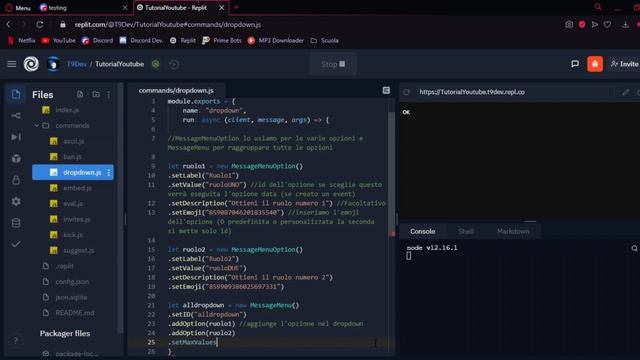This screenshot has height=360, width=640.
Task: Click the code editor vertical scrollbar
Action: [392, 173]
